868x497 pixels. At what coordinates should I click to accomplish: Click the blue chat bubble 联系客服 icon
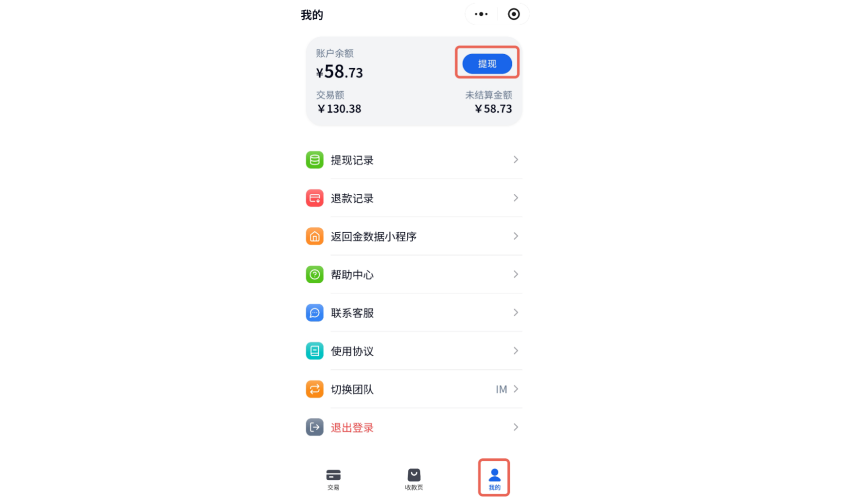(314, 313)
